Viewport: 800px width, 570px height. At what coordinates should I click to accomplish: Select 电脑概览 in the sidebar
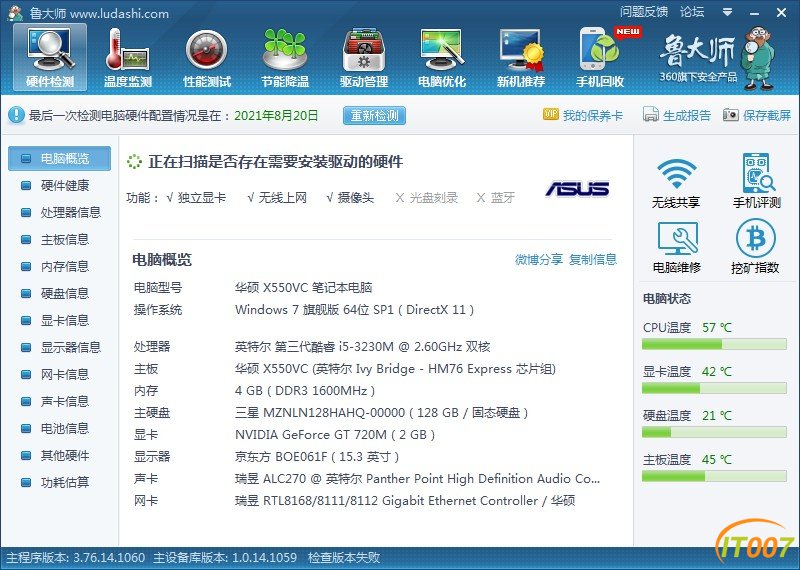(59, 159)
